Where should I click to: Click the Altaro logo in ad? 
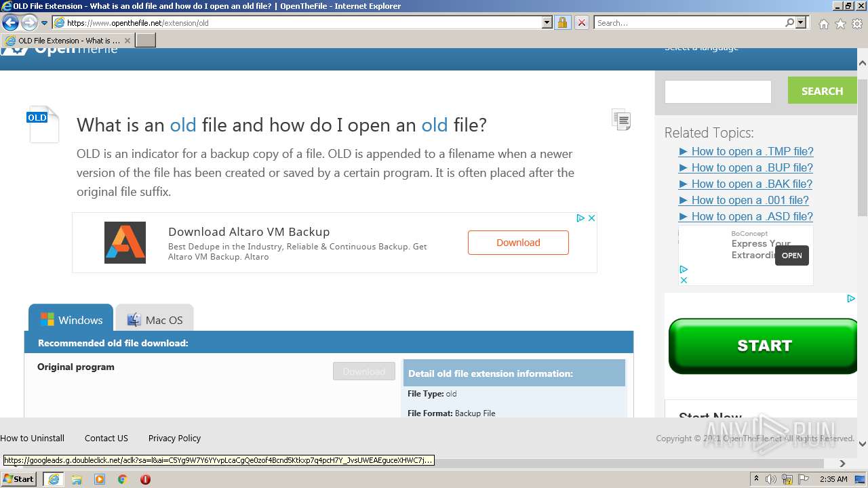click(x=125, y=243)
